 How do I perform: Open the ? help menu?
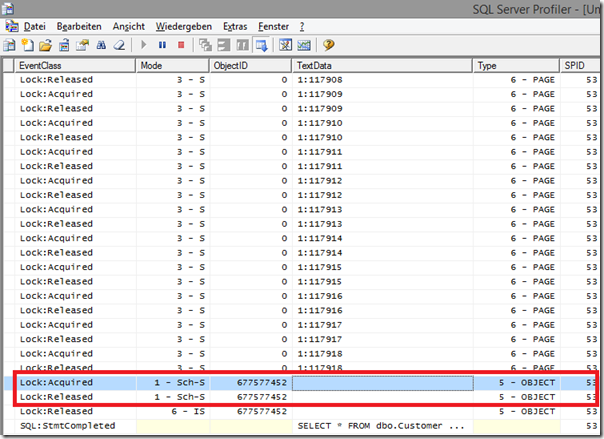click(x=302, y=27)
